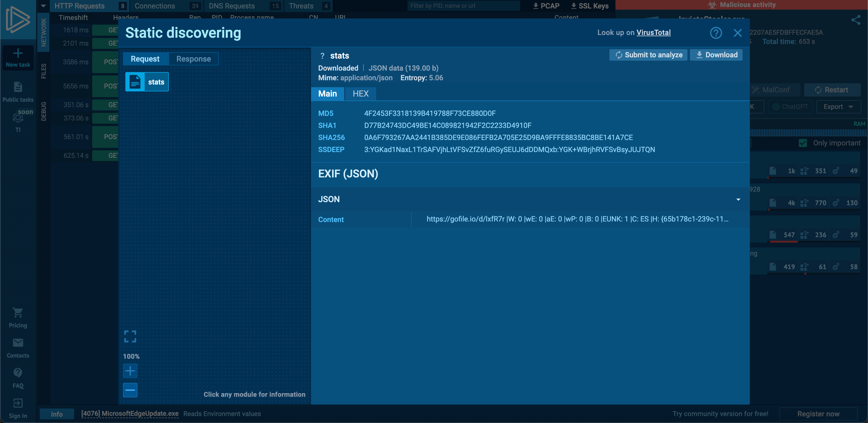The width and height of the screenshot is (868, 423).
Task: Open the VirusTotal lookup link
Action: coord(653,32)
